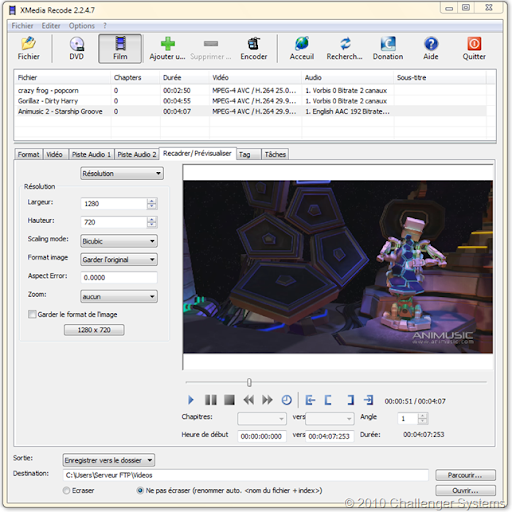Screen dimensions: 512x512
Task: Click the rewind double-arrow button
Action: click(x=249, y=400)
